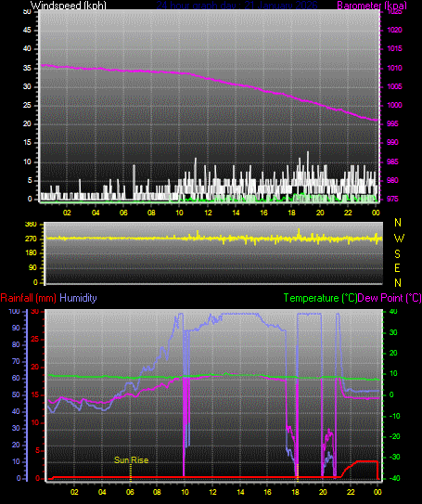Click the compass letter W
This screenshot has height=504, width=422.
[399, 239]
